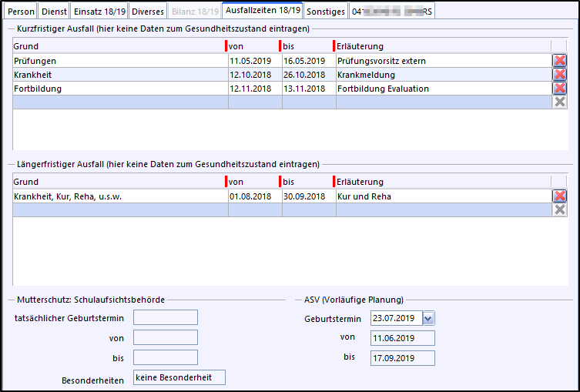Edit the Besonderheiten text field
The image size is (580, 392).
point(179,377)
